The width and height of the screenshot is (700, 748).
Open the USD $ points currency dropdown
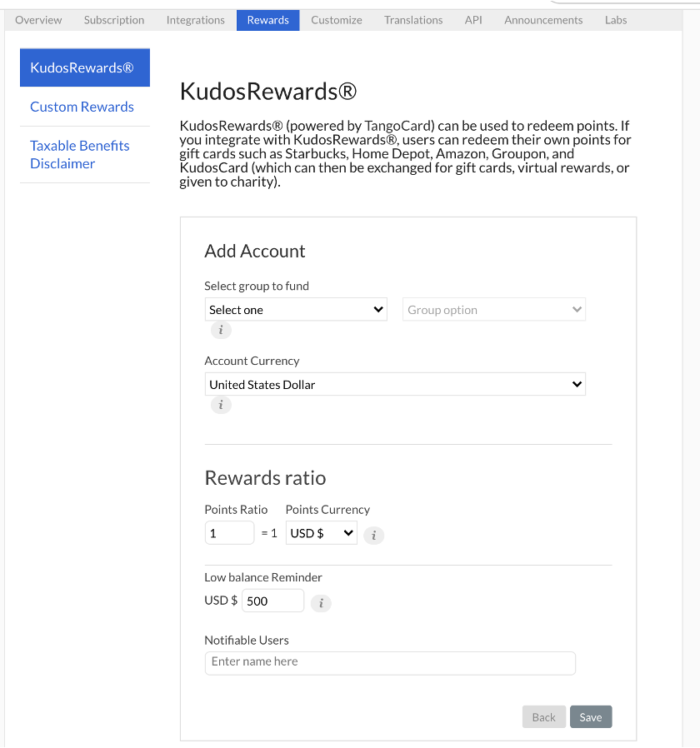(x=321, y=533)
